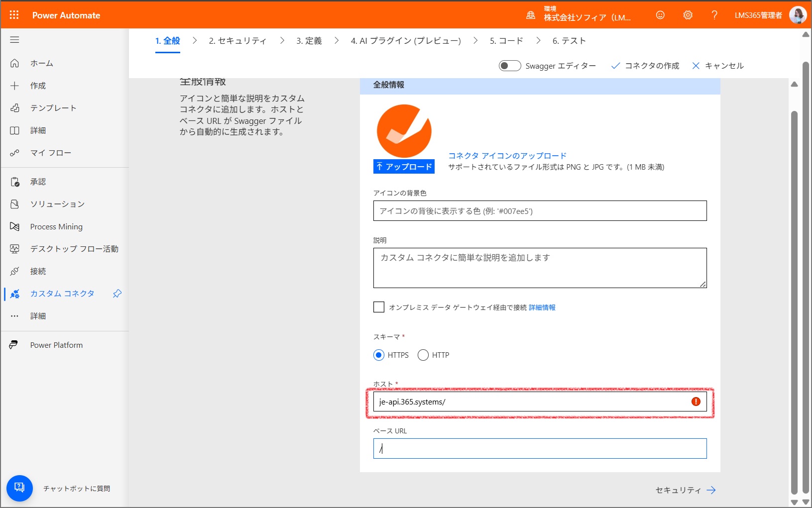The width and height of the screenshot is (812, 508).
Task: Toggle the Swagger エディター switch
Action: (510, 66)
